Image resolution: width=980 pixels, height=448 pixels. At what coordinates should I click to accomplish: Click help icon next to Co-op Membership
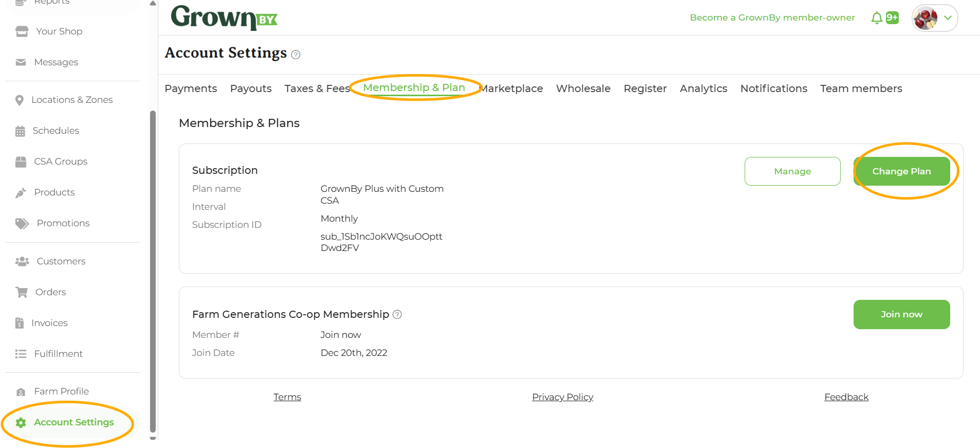(397, 314)
